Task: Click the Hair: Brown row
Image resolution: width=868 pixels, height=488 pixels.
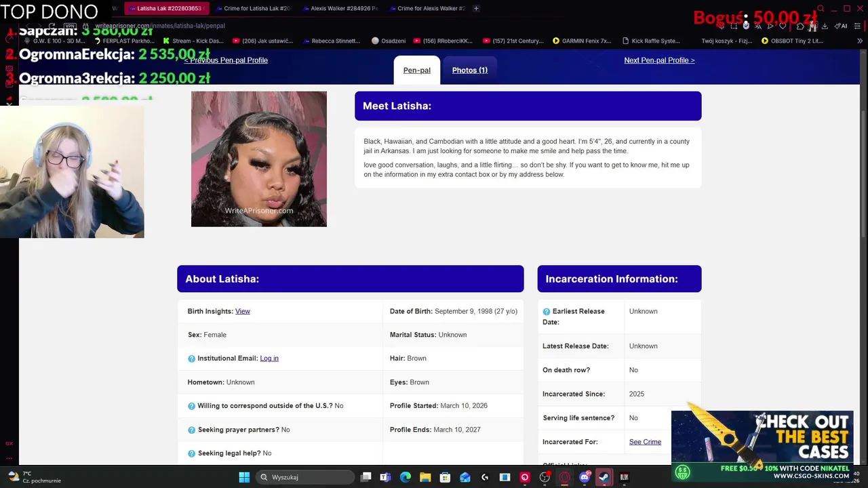Action: point(453,359)
